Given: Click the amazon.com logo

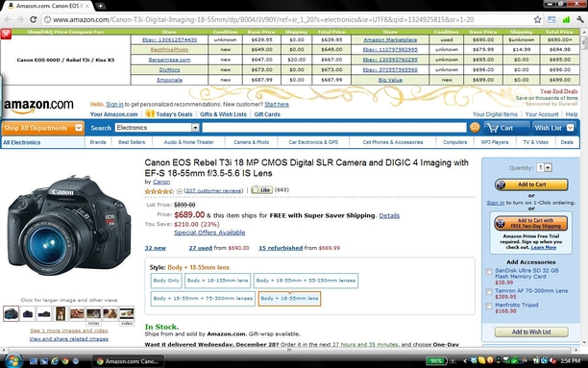Looking at the screenshot, I should [38, 106].
